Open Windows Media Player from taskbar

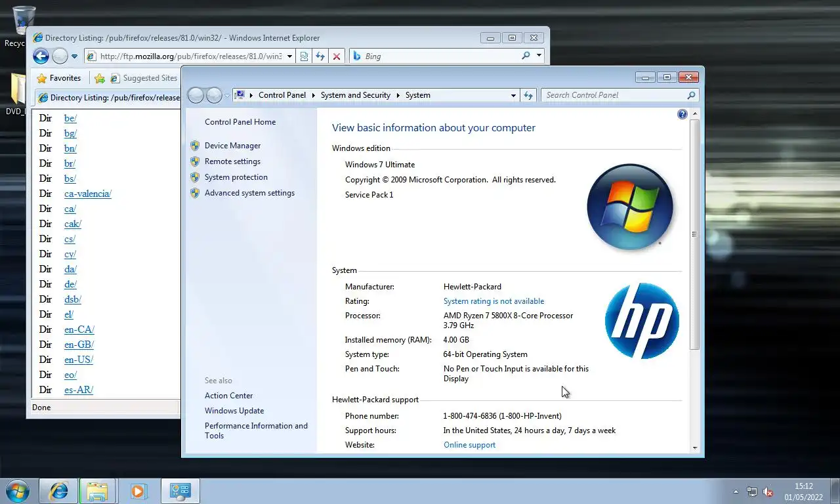(x=138, y=491)
